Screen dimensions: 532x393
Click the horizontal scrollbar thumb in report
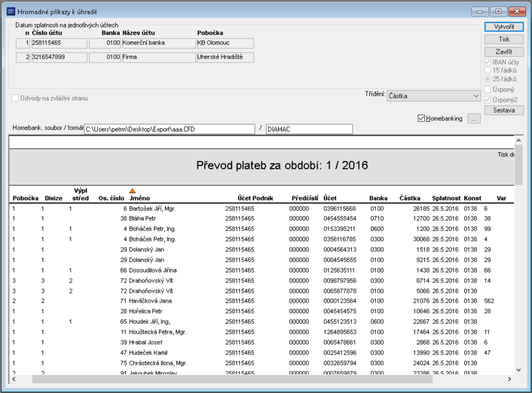click(x=232, y=379)
